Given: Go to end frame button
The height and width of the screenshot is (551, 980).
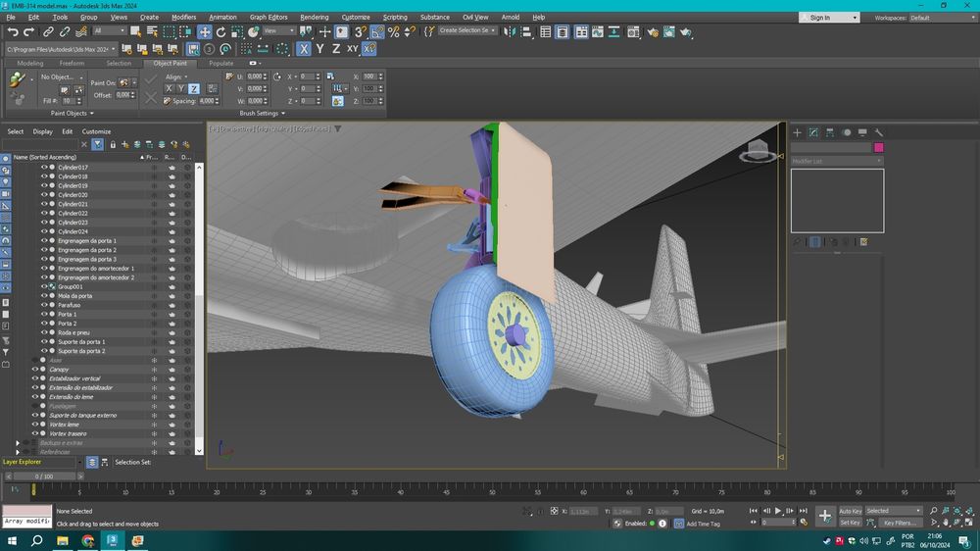Looking at the screenshot, I should (804, 511).
